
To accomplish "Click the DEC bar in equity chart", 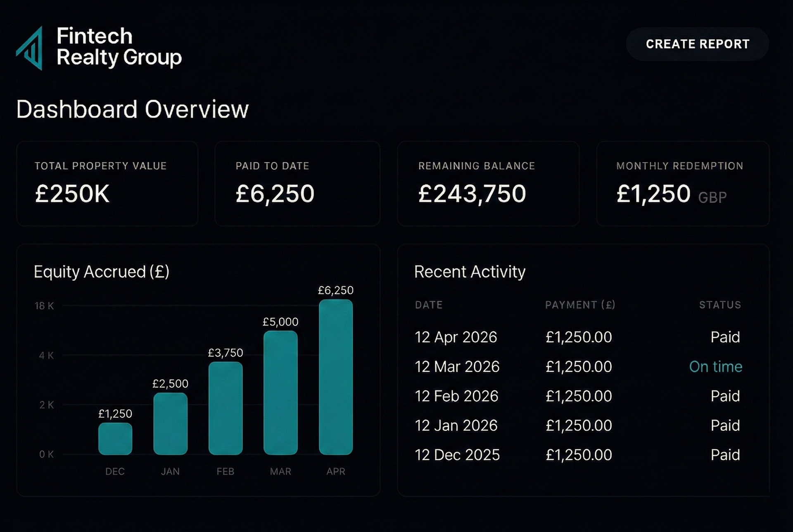I will [115, 439].
